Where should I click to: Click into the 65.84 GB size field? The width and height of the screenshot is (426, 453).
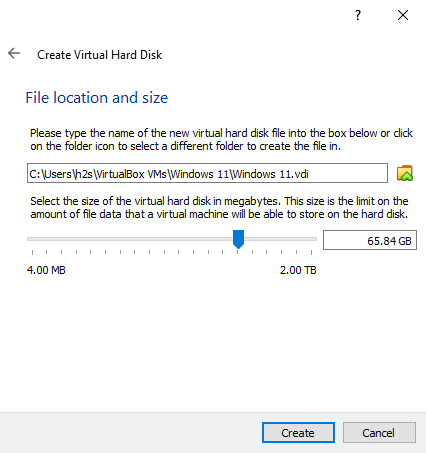[370, 240]
